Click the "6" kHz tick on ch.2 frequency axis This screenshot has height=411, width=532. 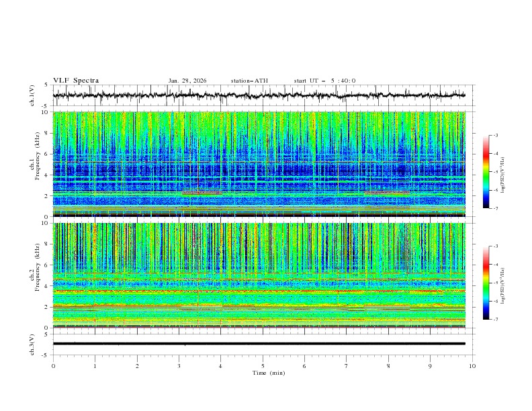pyautogui.click(x=47, y=265)
